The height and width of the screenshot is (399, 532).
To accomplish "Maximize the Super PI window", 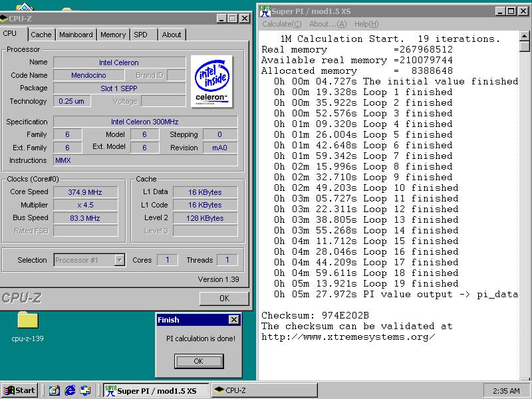I will click(511, 11).
